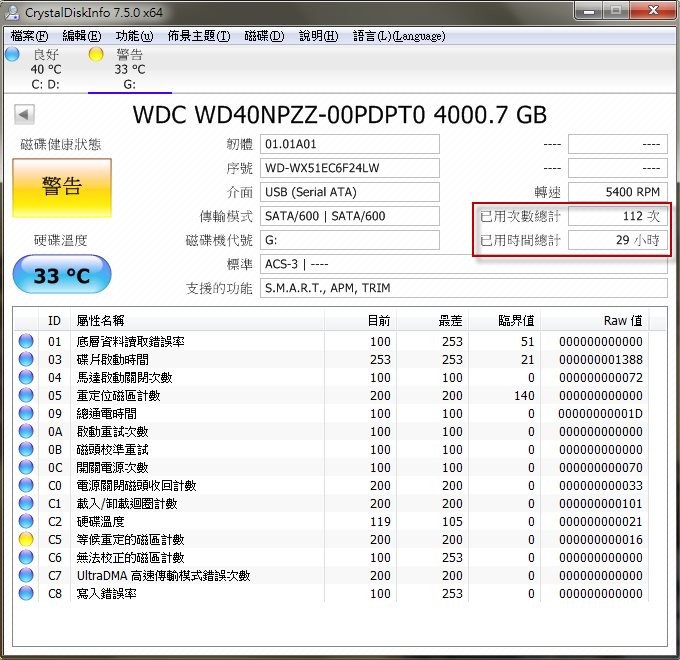Click the blue status icon for attribute C8
The image size is (680, 660).
26,593
